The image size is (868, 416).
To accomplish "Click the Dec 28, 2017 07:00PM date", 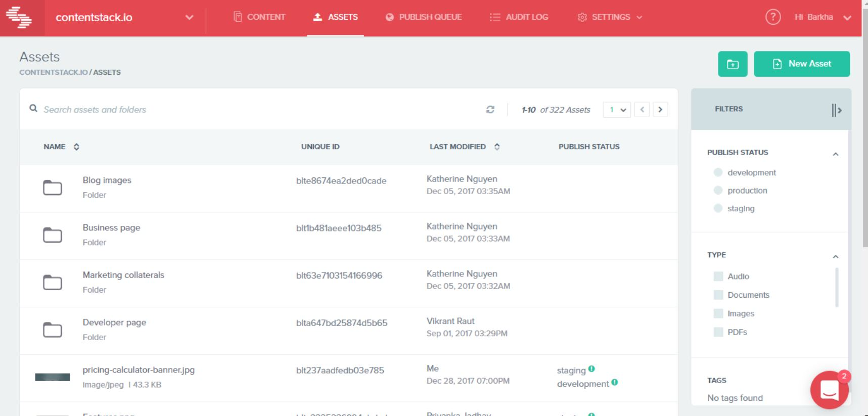I will pyautogui.click(x=468, y=381).
